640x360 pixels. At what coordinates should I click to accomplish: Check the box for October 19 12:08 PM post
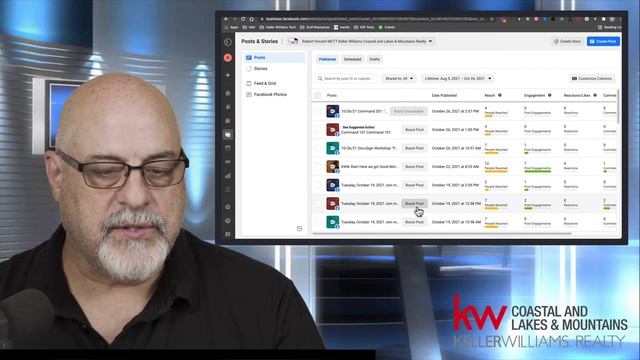(318, 203)
